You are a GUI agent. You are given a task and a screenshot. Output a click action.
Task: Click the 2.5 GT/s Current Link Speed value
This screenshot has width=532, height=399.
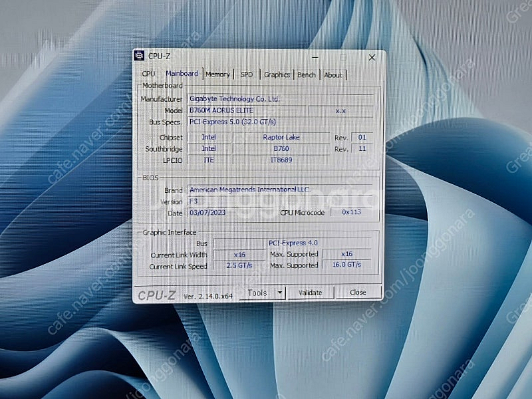pos(239,265)
